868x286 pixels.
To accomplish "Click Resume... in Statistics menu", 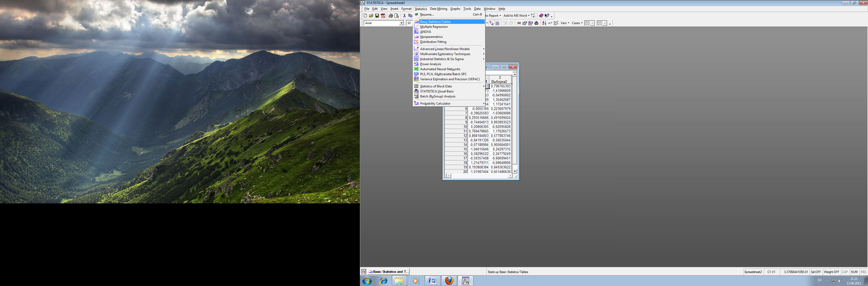I will click(x=449, y=15).
